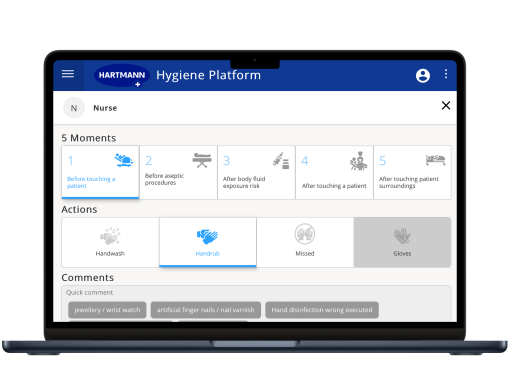
Task: Choose the Handwash action
Action: [x=110, y=242]
